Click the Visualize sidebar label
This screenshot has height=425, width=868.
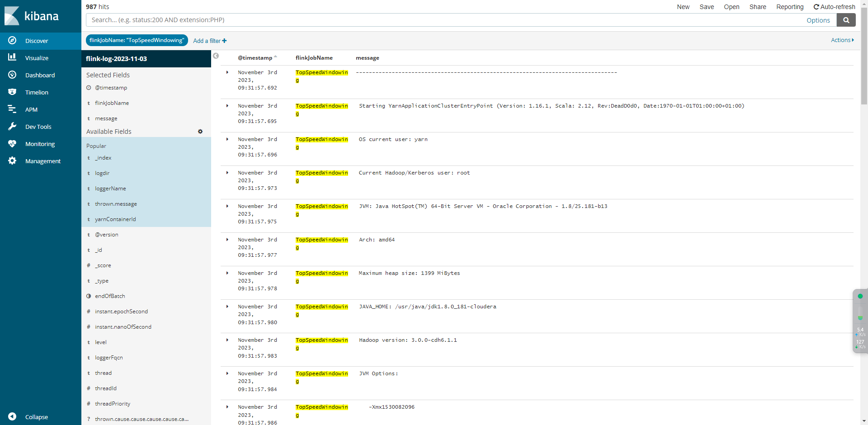pos(37,58)
